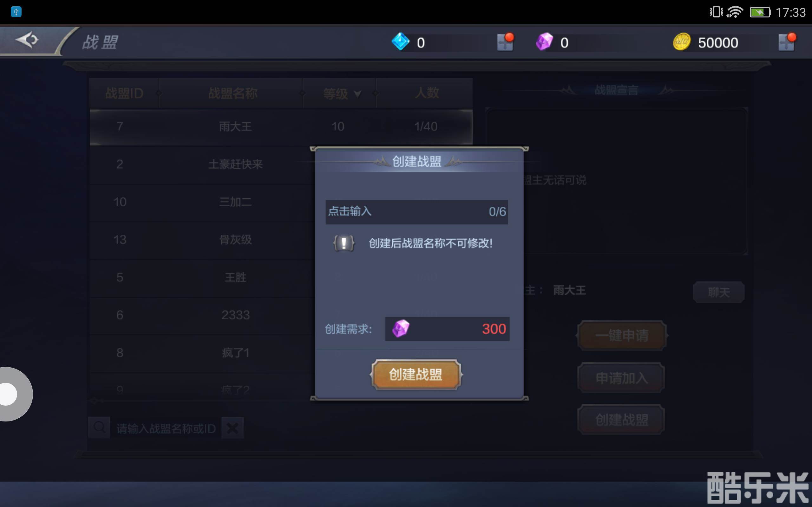
Task: Click the blue diamond currency icon
Action: (401, 42)
